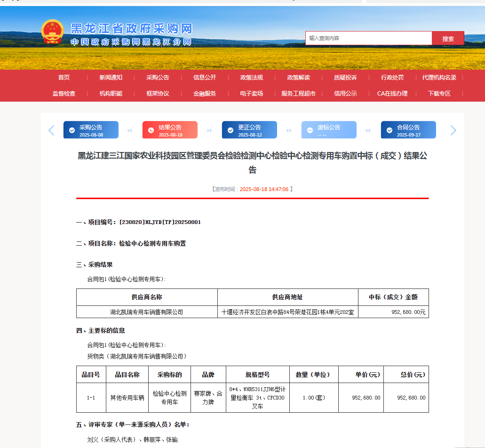
Task: Open the 首页 menu item
Action: (64, 77)
